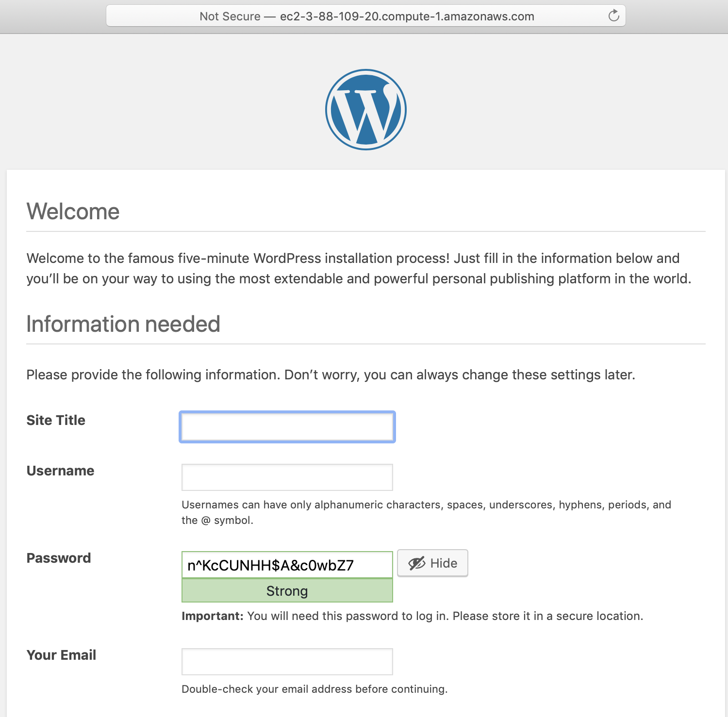Click the Your Email label

tap(62, 655)
